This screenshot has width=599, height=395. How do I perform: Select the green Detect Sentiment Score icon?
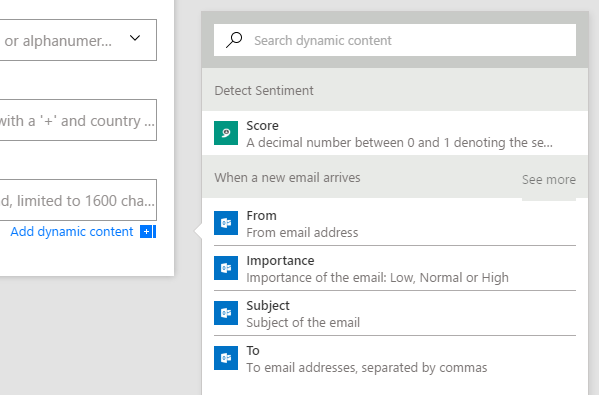(226, 133)
